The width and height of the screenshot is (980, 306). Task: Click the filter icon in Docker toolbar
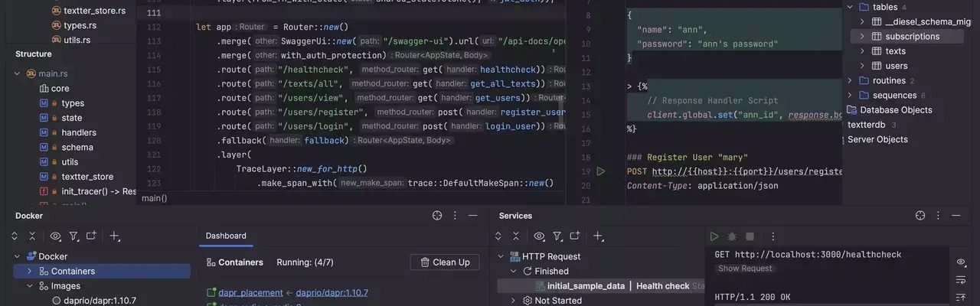(73, 236)
